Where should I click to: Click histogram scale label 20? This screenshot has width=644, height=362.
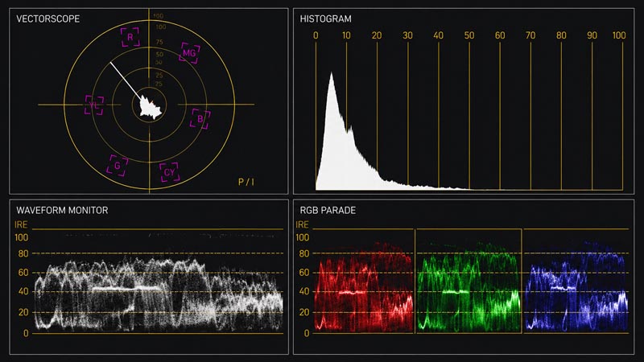[377, 35]
